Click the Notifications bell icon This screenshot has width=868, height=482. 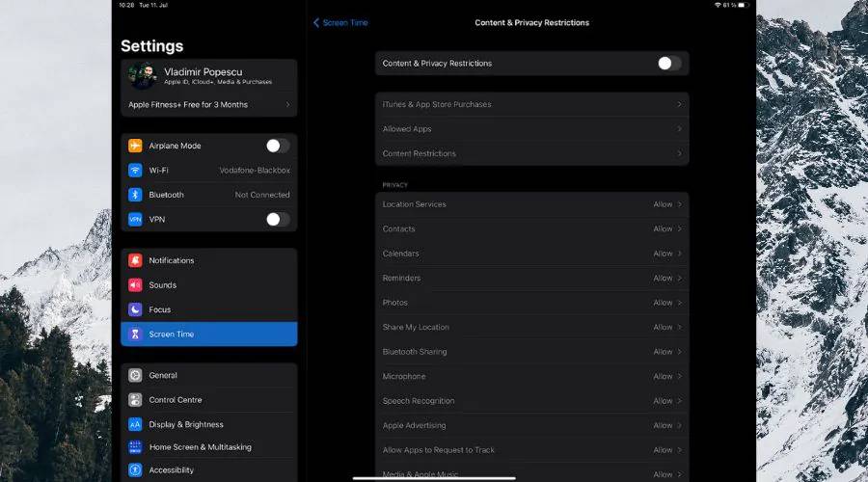tap(135, 260)
